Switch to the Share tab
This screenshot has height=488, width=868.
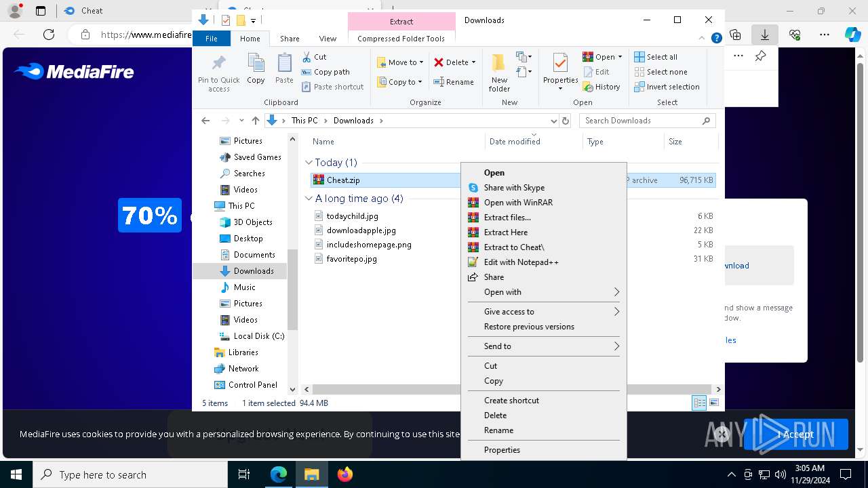(x=290, y=39)
